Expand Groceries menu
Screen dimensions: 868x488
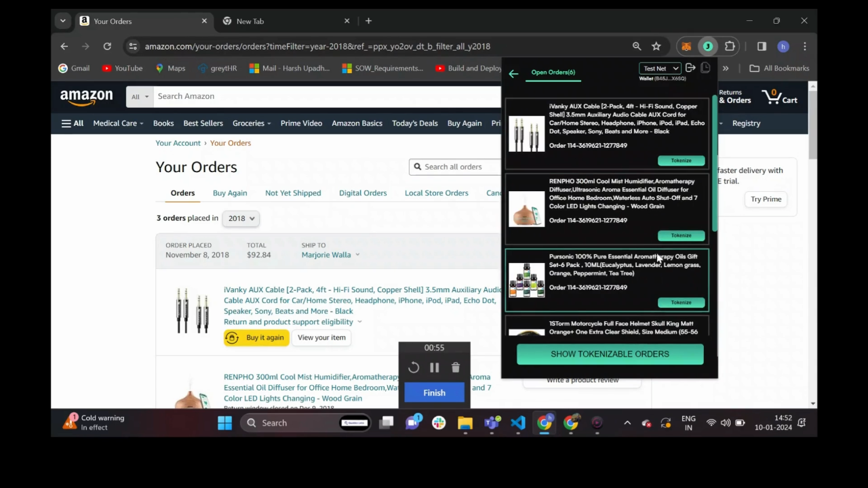tap(252, 123)
